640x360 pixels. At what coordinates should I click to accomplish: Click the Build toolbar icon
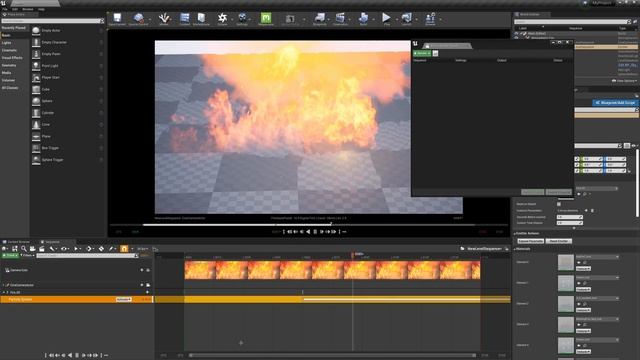click(363, 18)
